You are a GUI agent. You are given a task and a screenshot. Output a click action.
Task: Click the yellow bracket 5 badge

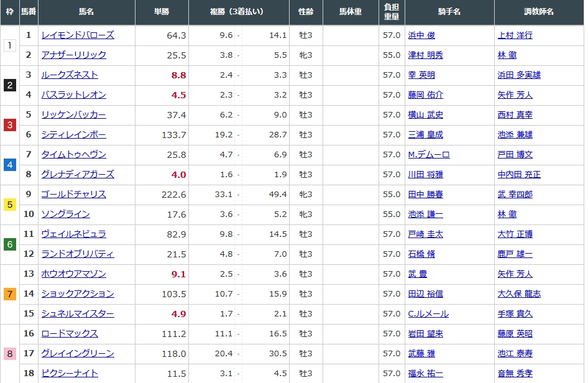point(9,205)
